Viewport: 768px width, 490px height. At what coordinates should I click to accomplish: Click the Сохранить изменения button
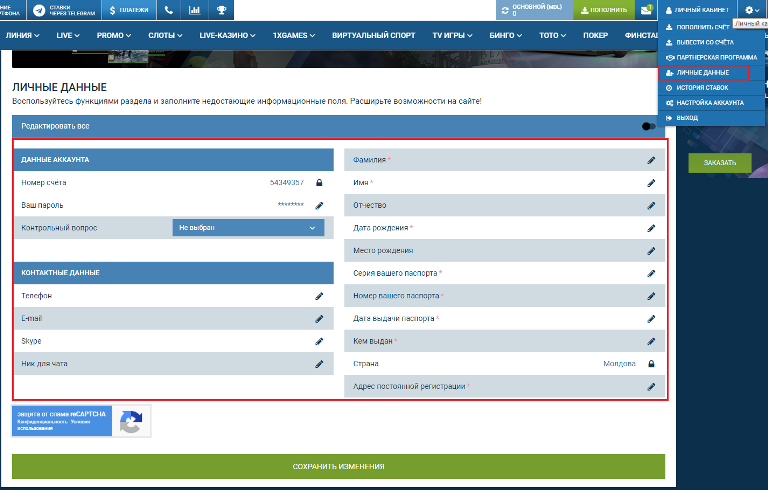tap(338, 467)
